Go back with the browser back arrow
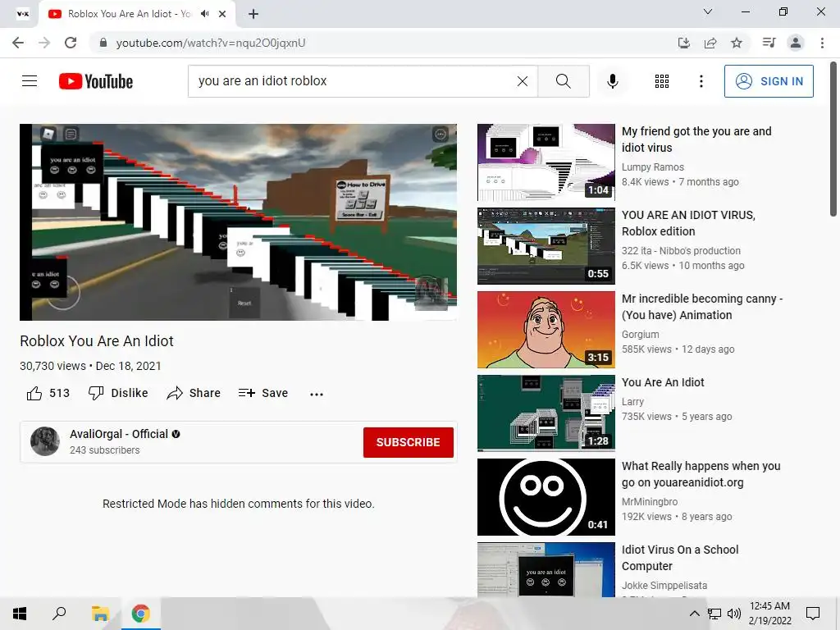 (18, 43)
